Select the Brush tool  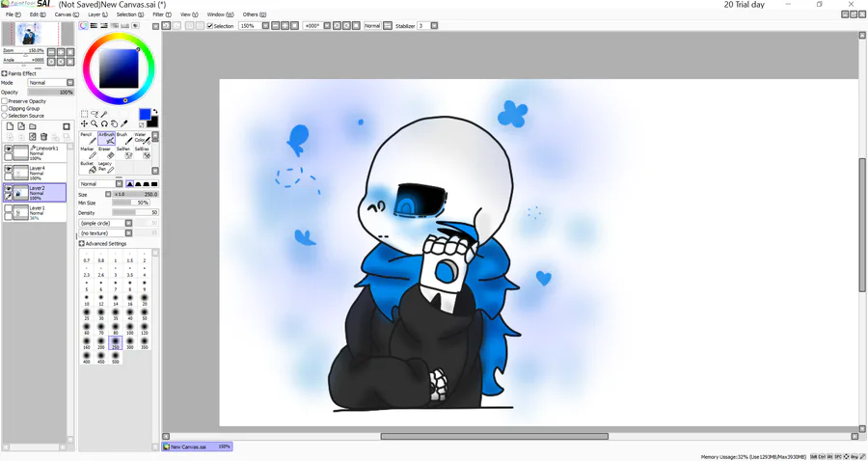(x=124, y=138)
